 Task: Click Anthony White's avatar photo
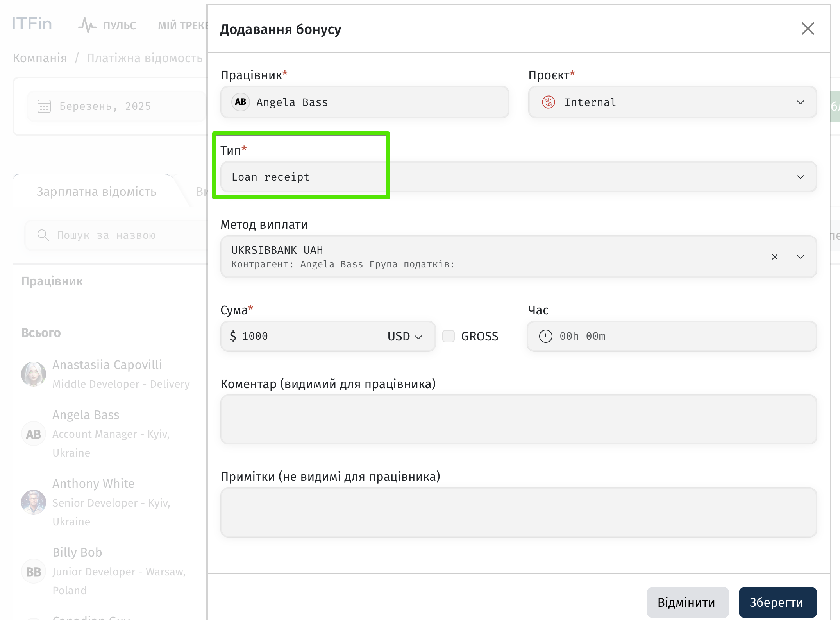click(x=34, y=502)
